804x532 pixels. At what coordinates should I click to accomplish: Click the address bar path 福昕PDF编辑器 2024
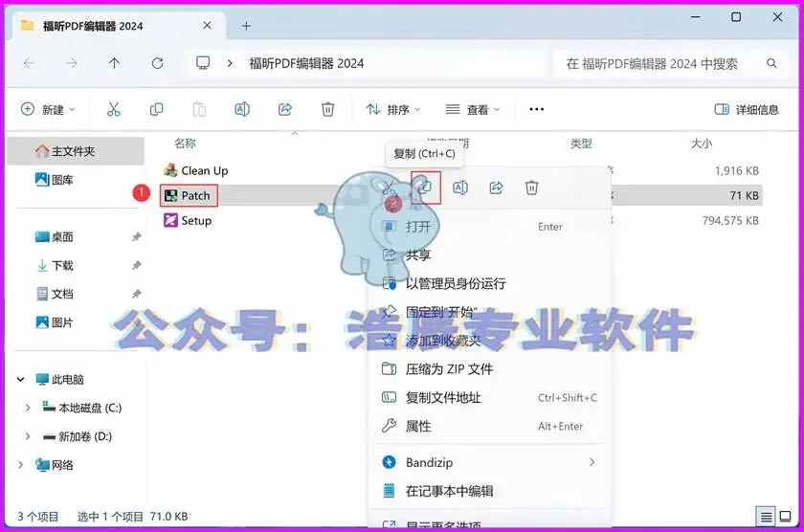click(x=306, y=63)
